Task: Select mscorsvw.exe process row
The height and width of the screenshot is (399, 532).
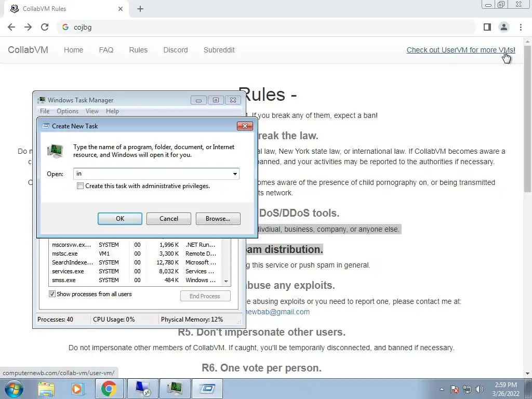Action: click(135, 245)
